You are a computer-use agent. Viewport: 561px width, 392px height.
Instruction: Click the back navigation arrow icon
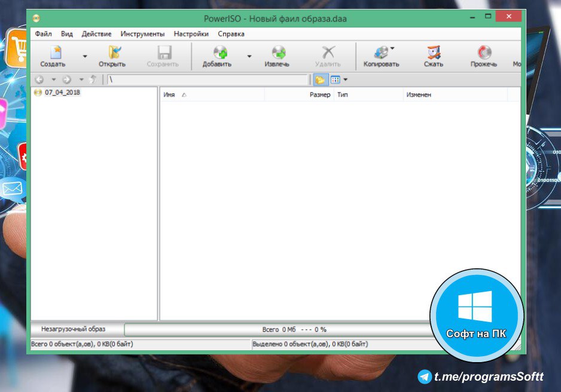pyautogui.click(x=39, y=79)
